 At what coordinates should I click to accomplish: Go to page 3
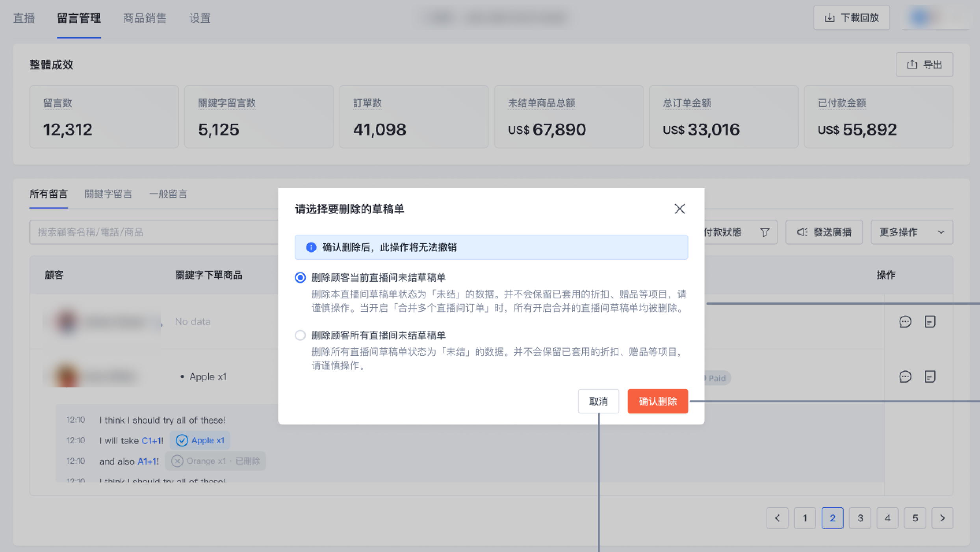pos(860,518)
